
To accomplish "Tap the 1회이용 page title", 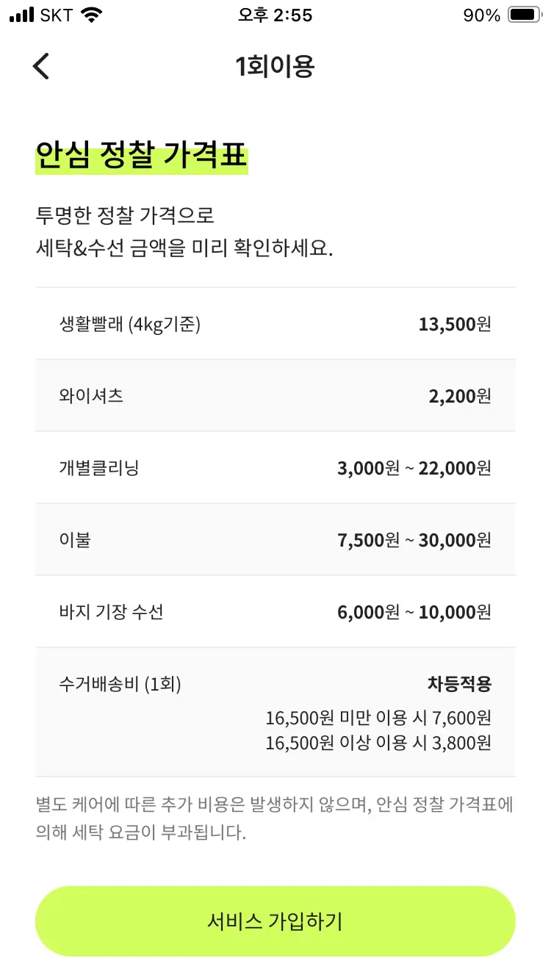I will (275, 67).
